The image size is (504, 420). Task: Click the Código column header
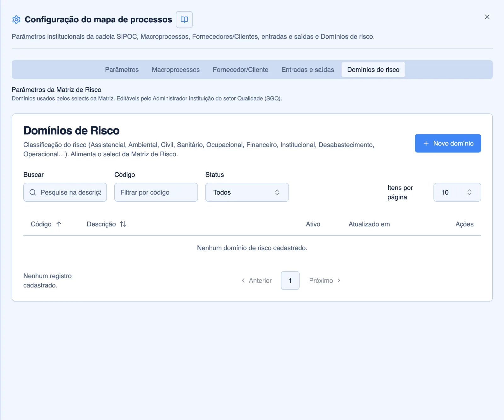tap(46, 224)
